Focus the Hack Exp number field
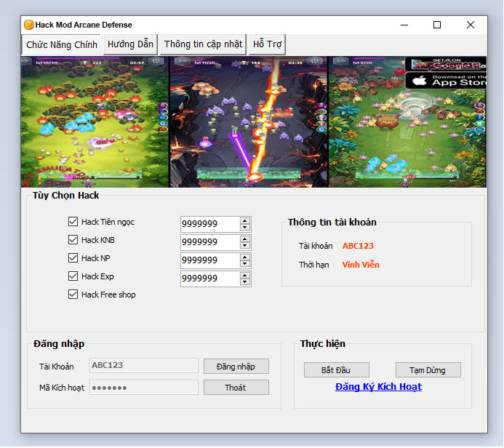The image size is (504, 448). pyautogui.click(x=210, y=279)
